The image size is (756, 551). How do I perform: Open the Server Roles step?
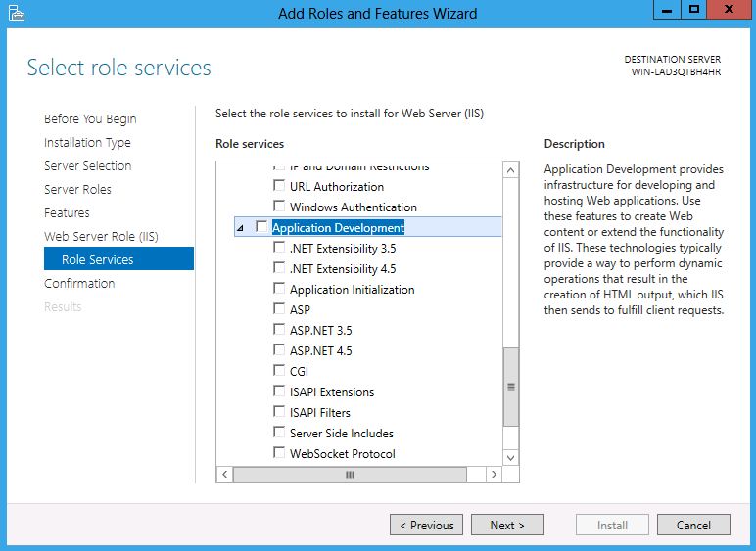(77, 189)
